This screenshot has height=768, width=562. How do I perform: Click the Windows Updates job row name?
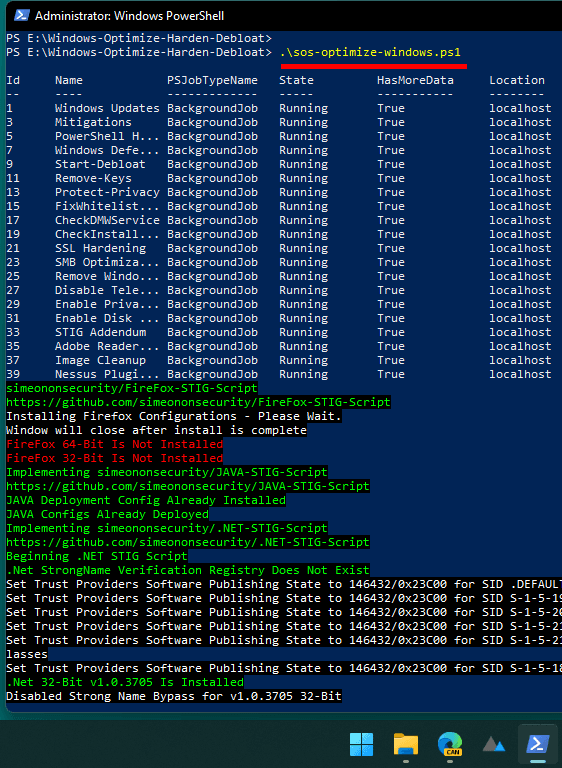(x=107, y=108)
